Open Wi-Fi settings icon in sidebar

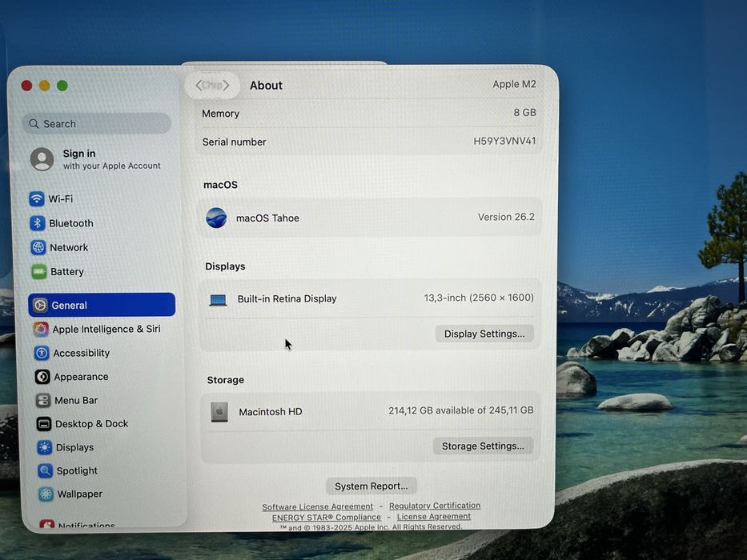click(37, 198)
